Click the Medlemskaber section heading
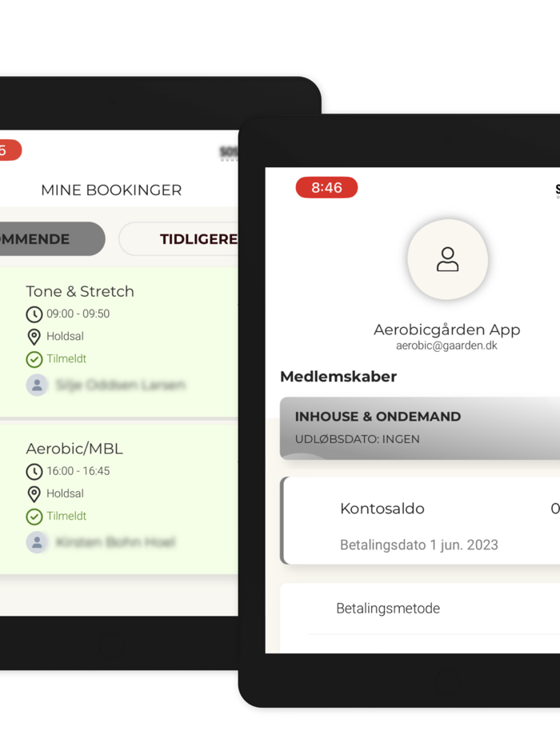This screenshot has width=560, height=747. pos(338,377)
